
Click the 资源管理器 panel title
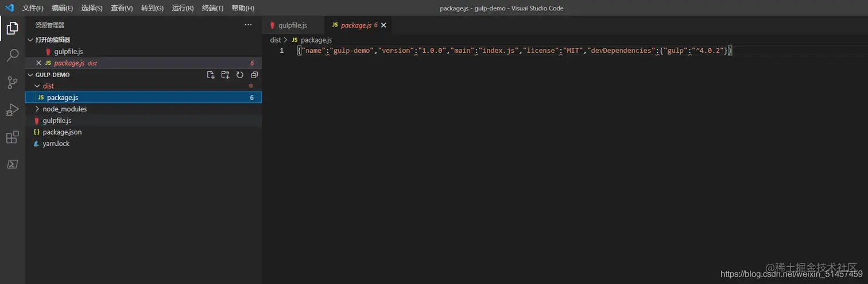[x=49, y=25]
